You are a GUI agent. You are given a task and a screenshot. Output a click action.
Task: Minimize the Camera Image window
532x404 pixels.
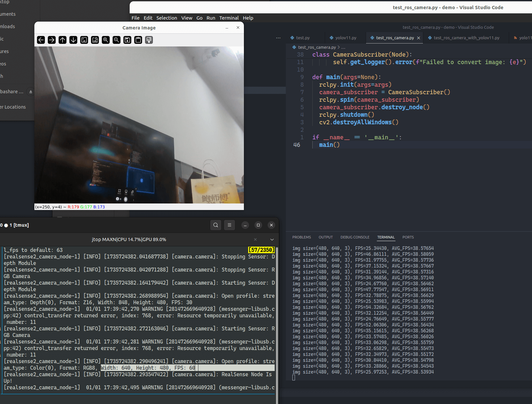[x=227, y=28]
